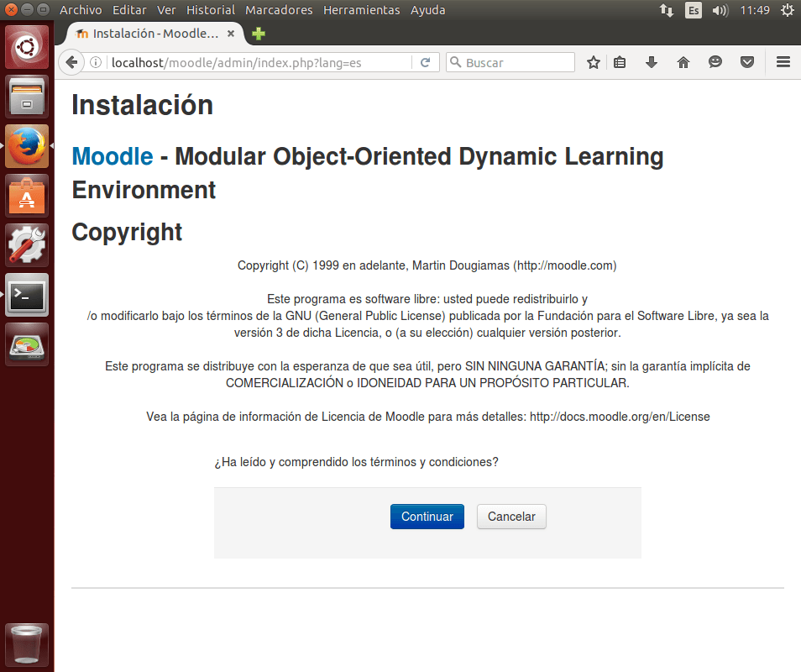Click the Buscar search box
This screenshot has width=801, height=672.
(510, 62)
